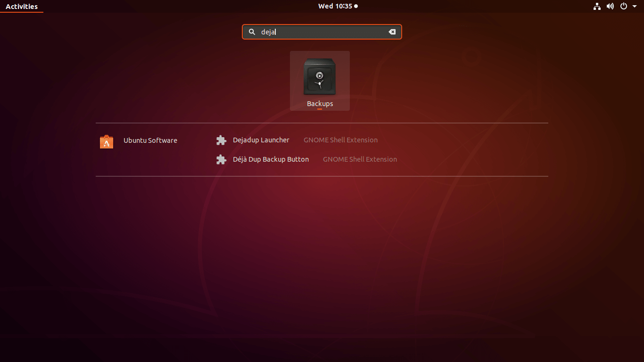Click the notification dot beside the clock
Viewport: 644px width, 362px height.
(356, 7)
